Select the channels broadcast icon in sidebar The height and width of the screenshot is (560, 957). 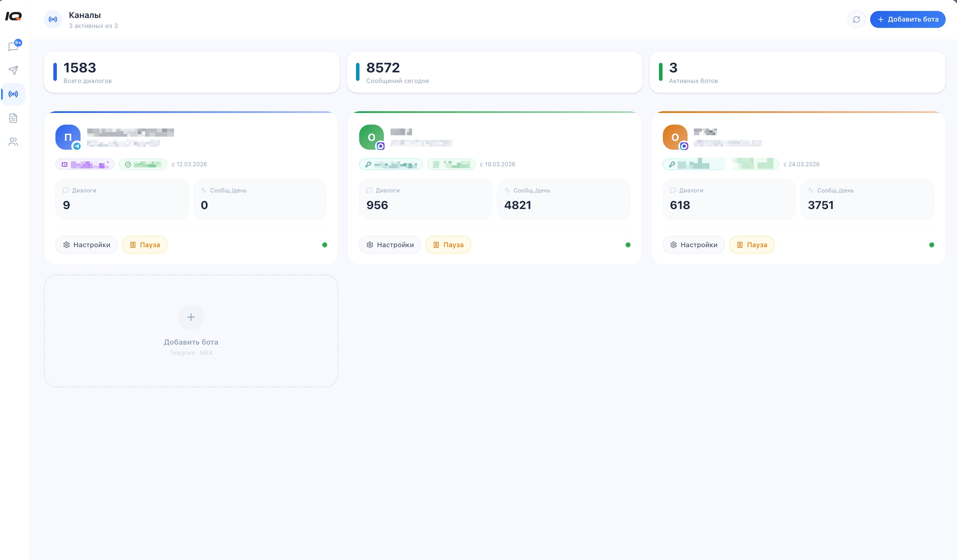click(x=13, y=94)
